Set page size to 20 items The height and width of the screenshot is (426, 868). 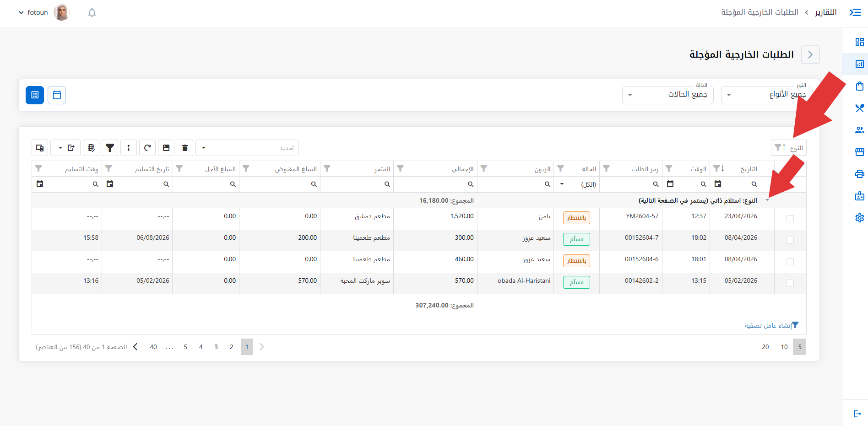[x=765, y=347]
